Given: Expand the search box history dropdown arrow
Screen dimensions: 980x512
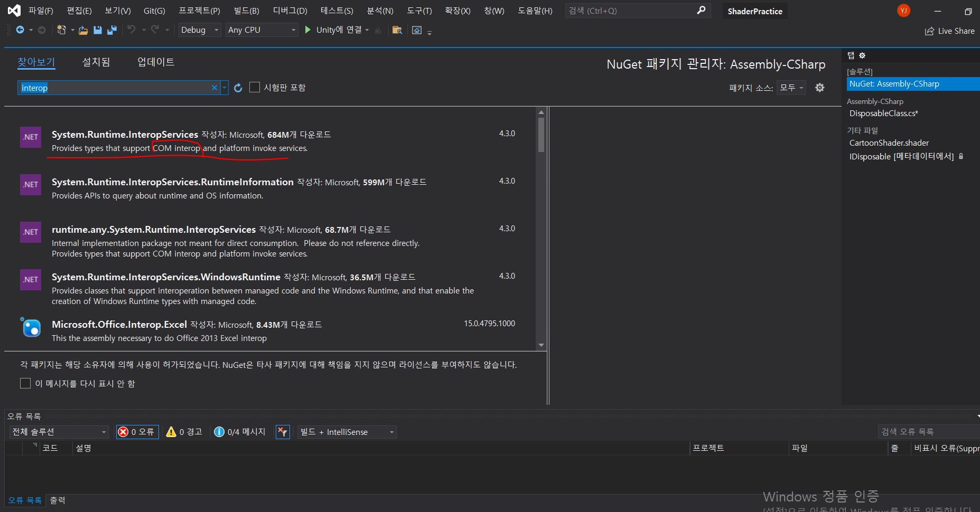Looking at the screenshot, I should click(x=225, y=88).
